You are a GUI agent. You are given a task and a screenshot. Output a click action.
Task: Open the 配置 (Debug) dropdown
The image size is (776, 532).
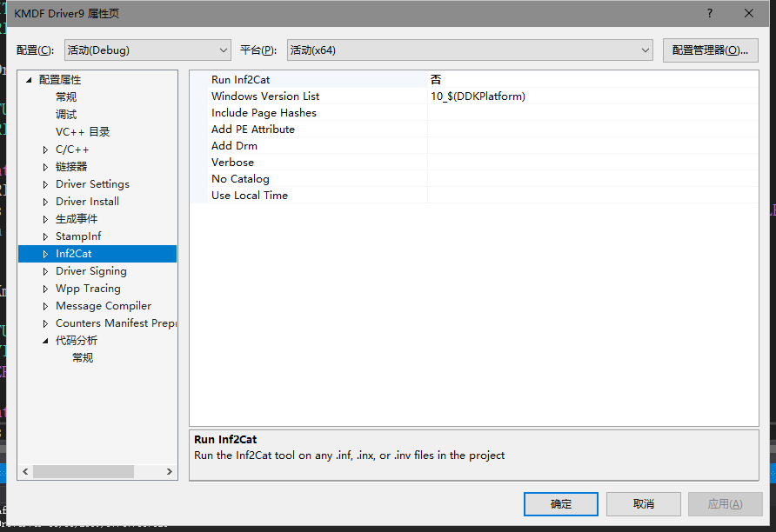[148, 50]
